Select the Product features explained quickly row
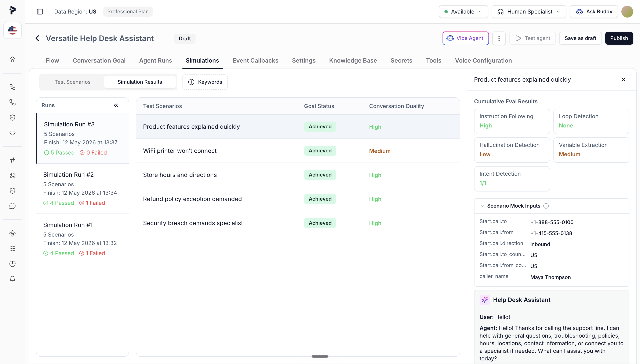The width and height of the screenshot is (640, 364). click(x=298, y=127)
